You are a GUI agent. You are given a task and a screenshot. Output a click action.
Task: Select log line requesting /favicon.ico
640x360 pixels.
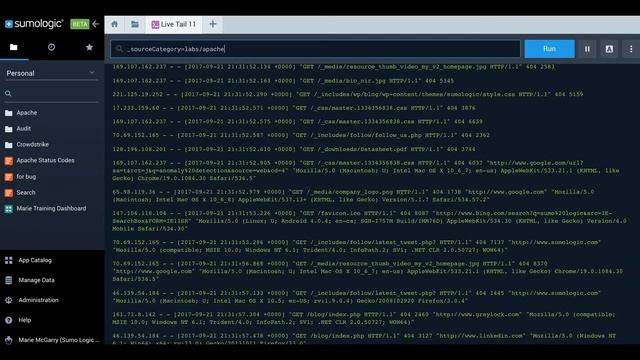point(369,221)
